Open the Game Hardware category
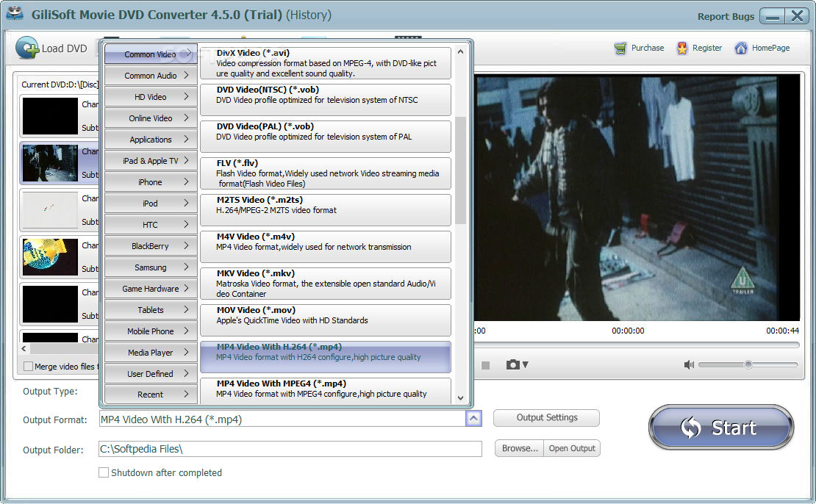This screenshot has width=816, height=504. coord(151,288)
